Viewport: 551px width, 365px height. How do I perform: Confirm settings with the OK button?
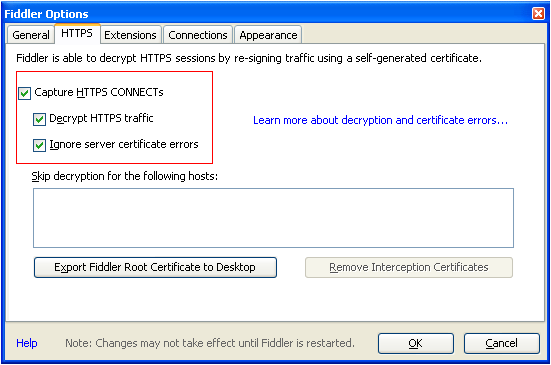pos(416,343)
